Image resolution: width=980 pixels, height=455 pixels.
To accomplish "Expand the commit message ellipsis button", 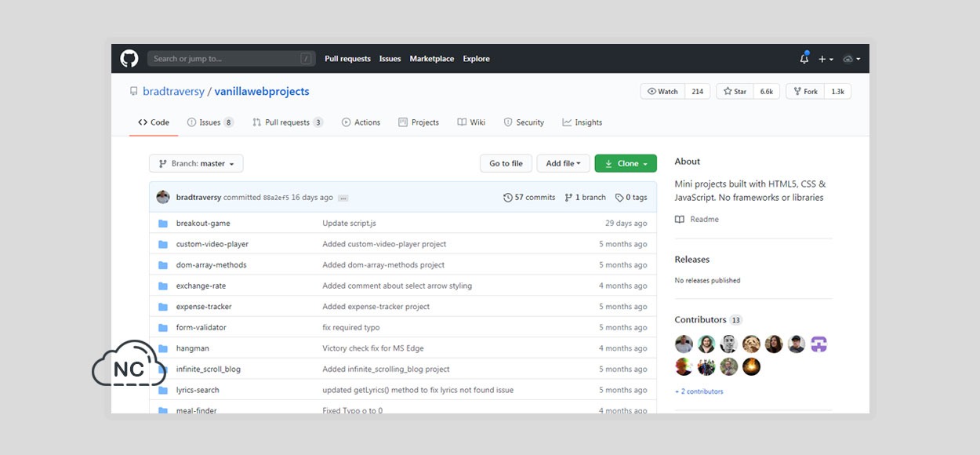I will tap(343, 198).
